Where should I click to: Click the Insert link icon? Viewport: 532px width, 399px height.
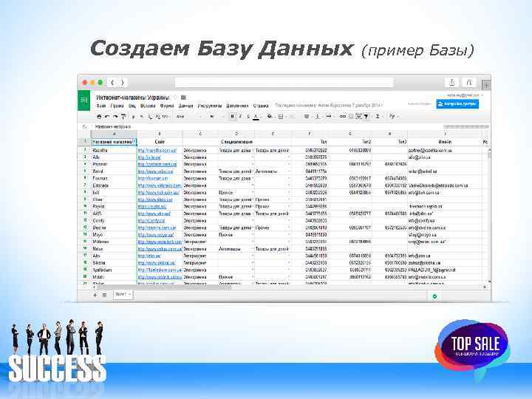[343, 117]
